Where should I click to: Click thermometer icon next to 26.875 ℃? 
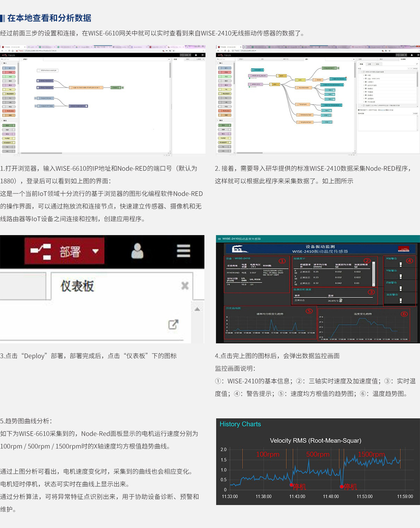[341, 300]
